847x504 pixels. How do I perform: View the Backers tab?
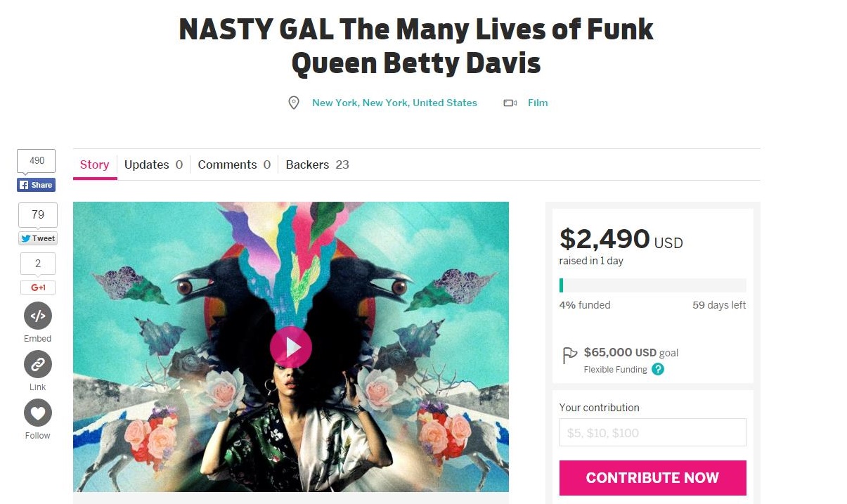click(x=318, y=164)
